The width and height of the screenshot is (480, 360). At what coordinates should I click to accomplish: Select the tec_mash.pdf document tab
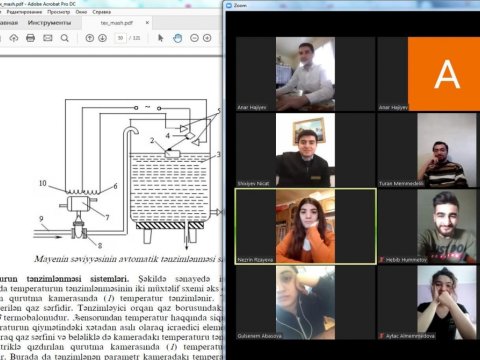coord(117,23)
